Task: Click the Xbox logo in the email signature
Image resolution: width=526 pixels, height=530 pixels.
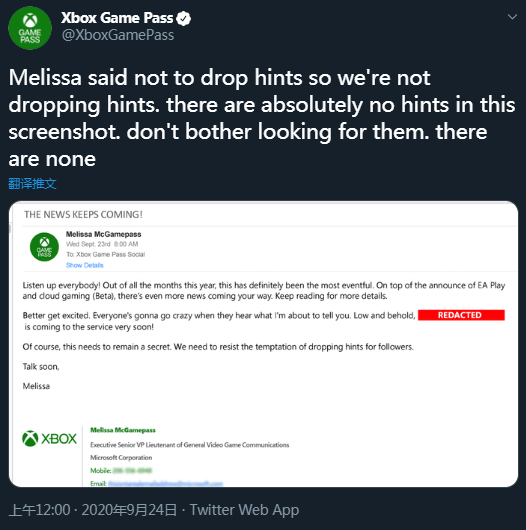Action: click(49, 439)
